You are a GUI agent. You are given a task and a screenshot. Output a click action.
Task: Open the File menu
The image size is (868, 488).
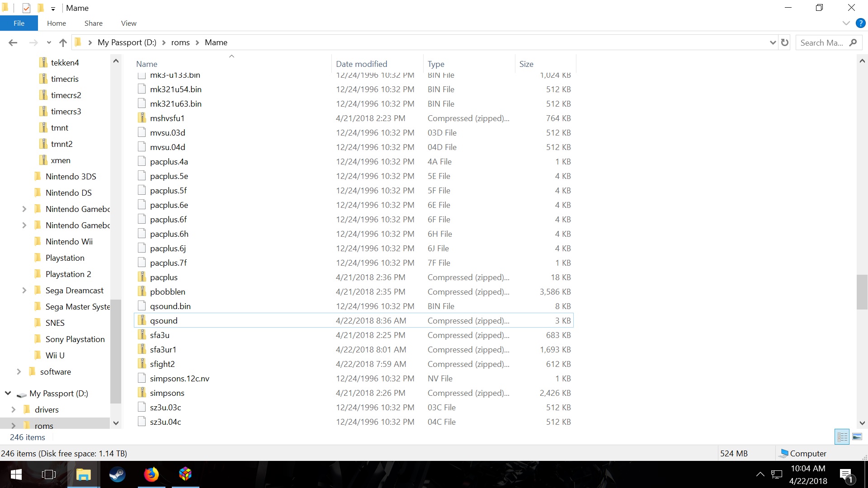click(x=19, y=23)
